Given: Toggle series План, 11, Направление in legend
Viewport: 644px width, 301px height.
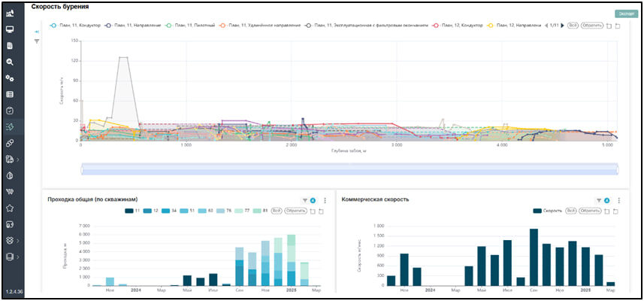Looking at the screenshot, I should (x=135, y=26).
